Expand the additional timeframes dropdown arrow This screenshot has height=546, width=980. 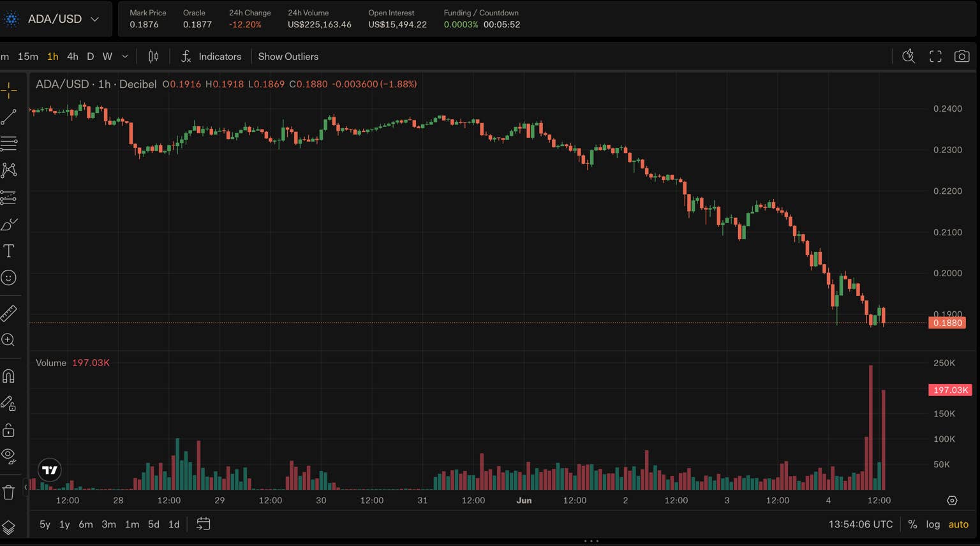coord(125,57)
